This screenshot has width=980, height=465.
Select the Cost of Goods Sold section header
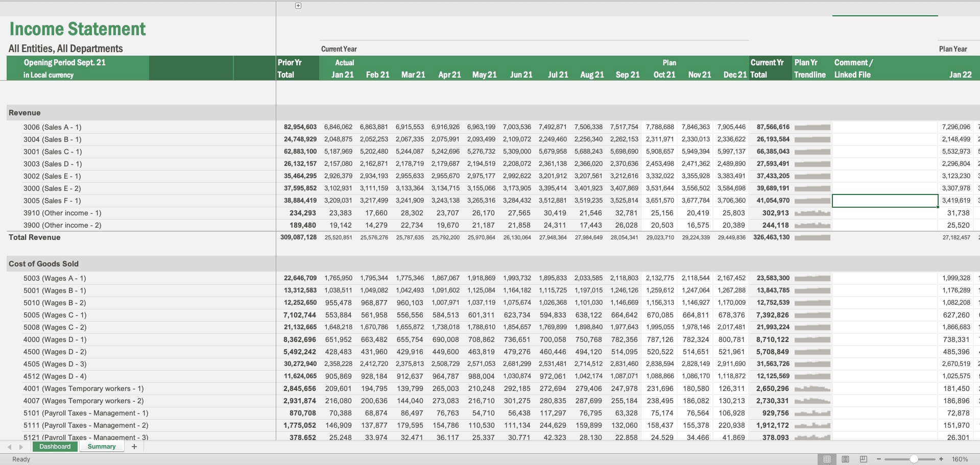tap(43, 263)
